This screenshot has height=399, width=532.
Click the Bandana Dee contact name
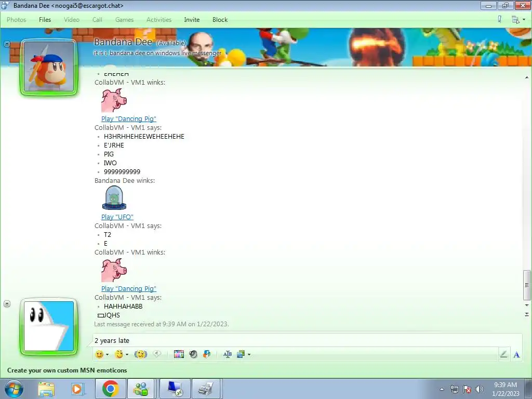[123, 42]
